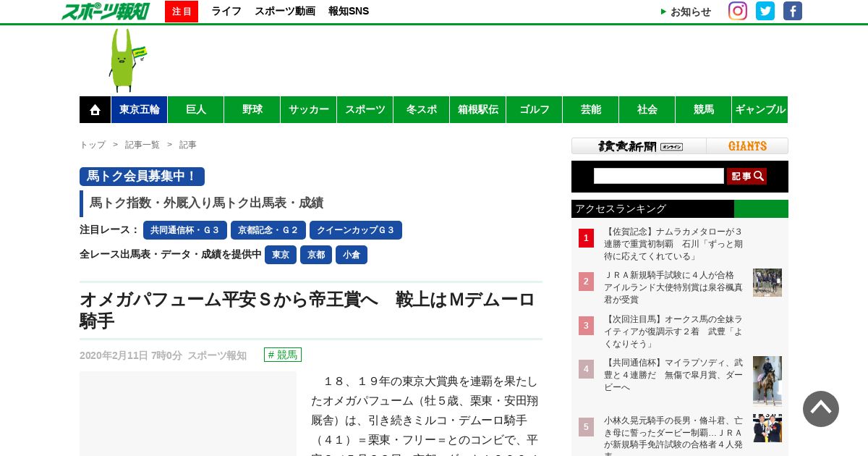Go to home via the house icon

[x=95, y=109]
